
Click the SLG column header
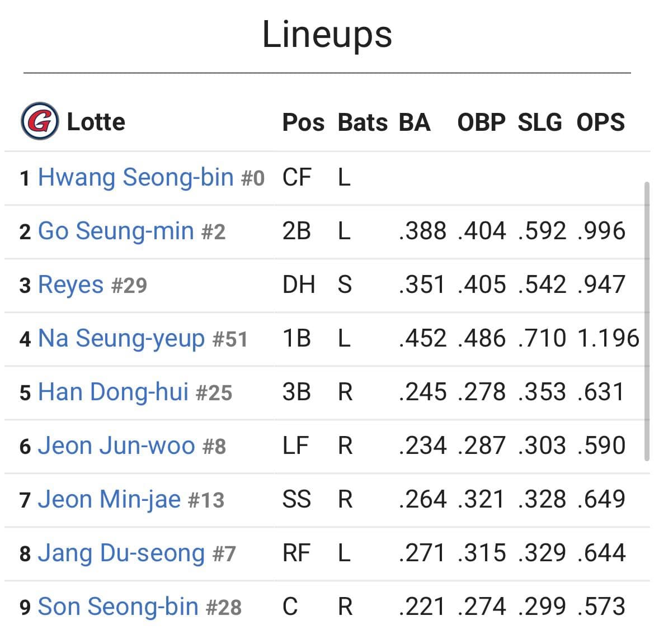[x=540, y=122]
